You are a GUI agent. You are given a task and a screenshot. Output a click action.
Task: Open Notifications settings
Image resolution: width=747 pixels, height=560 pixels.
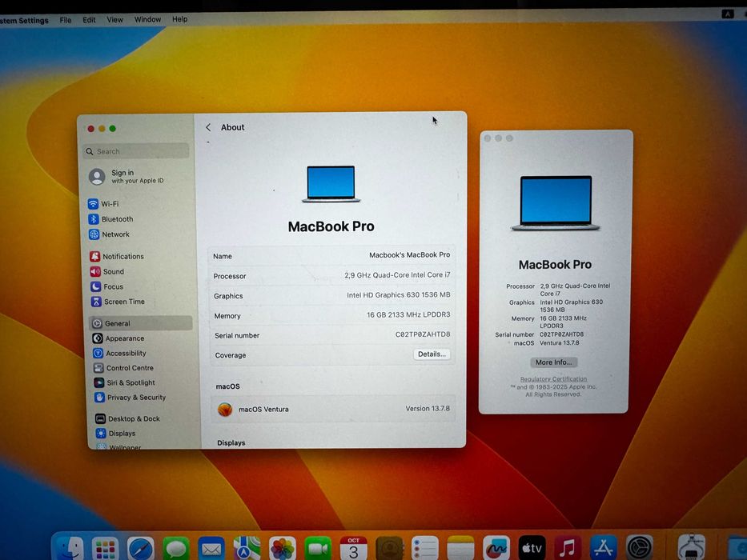pos(117,256)
